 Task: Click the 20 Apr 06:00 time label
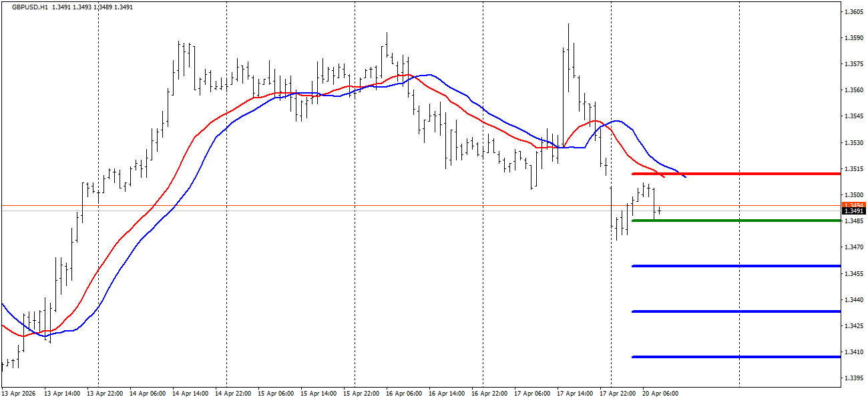tap(660, 394)
